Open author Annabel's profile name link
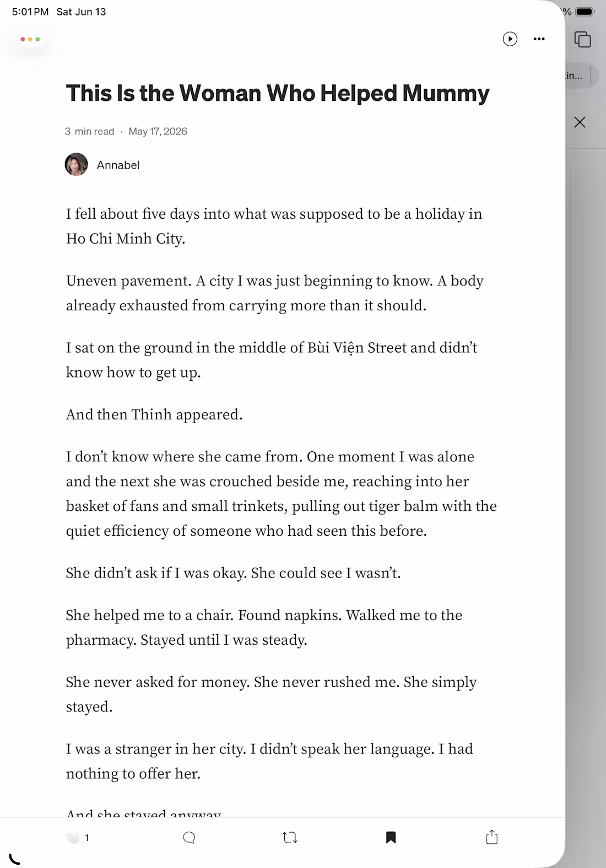 coord(118,165)
